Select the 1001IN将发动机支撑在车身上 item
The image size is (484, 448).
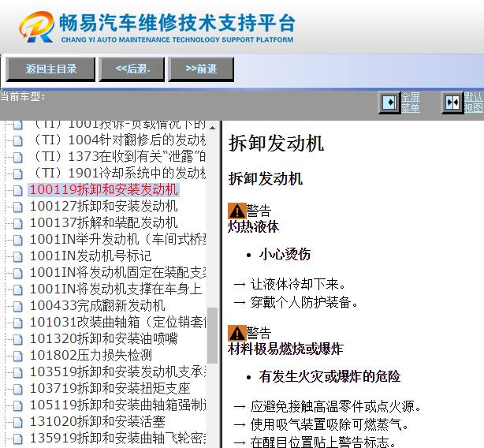[116, 289]
